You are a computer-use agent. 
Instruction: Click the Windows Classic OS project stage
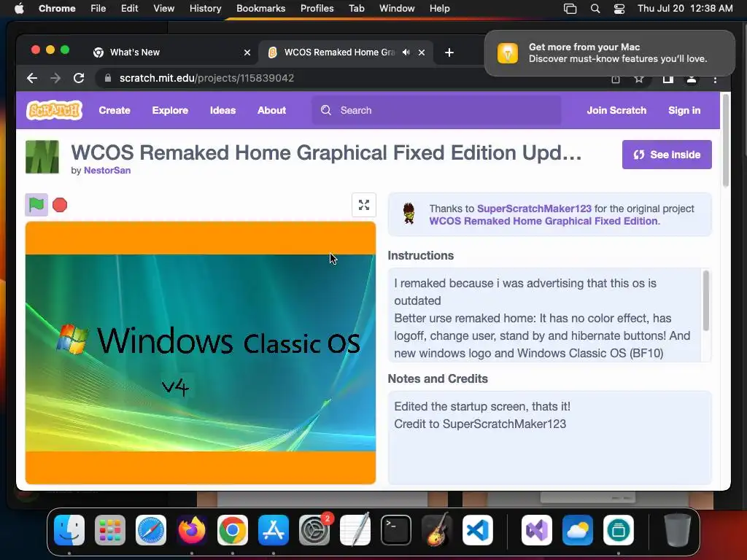(x=201, y=353)
